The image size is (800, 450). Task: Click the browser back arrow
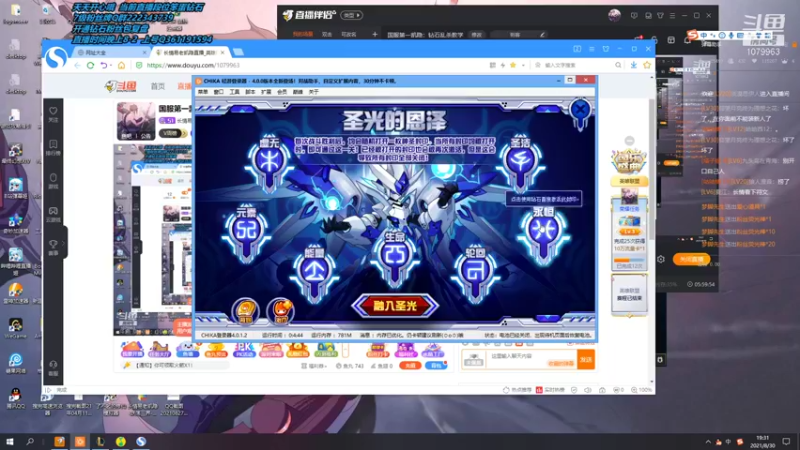click(x=78, y=65)
